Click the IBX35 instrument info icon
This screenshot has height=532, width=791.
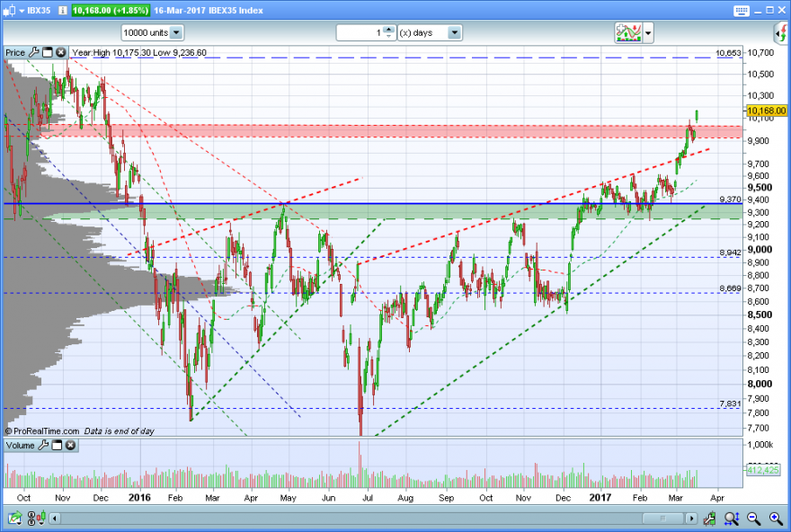coord(63,10)
